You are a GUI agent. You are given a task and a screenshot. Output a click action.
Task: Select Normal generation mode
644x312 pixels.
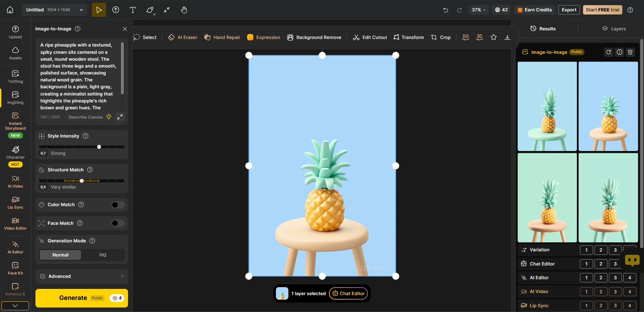(61, 255)
